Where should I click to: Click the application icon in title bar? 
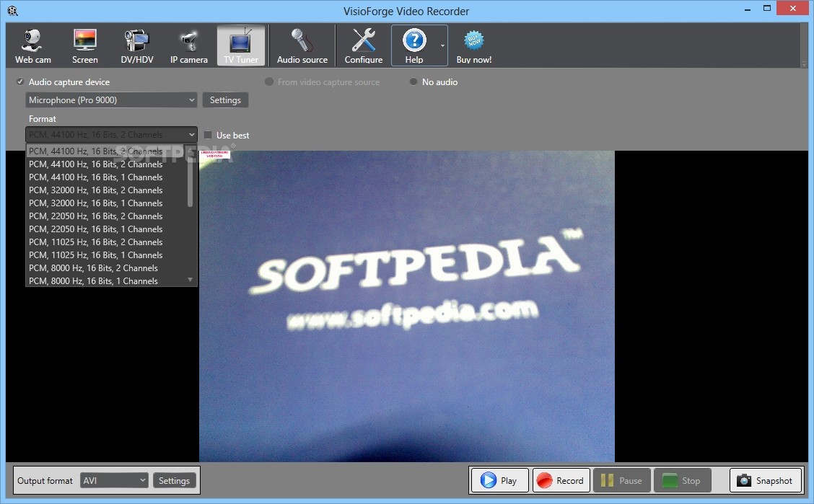click(x=12, y=10)
